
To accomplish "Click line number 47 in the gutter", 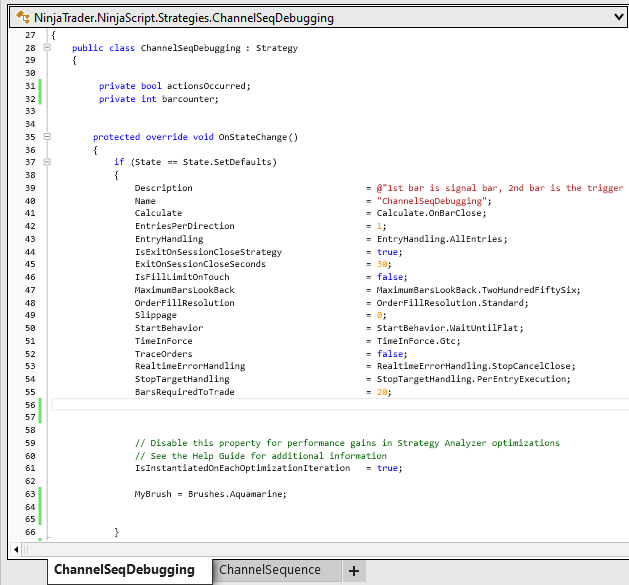I will pyautogui.click(x=30, y=290).
